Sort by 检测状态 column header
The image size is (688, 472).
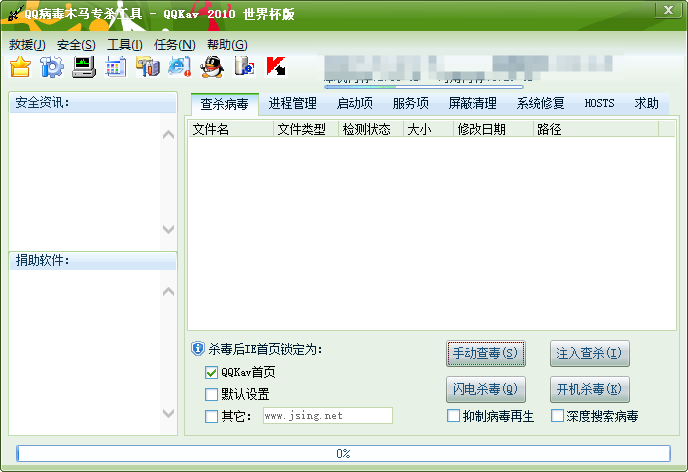pos(371,129)
